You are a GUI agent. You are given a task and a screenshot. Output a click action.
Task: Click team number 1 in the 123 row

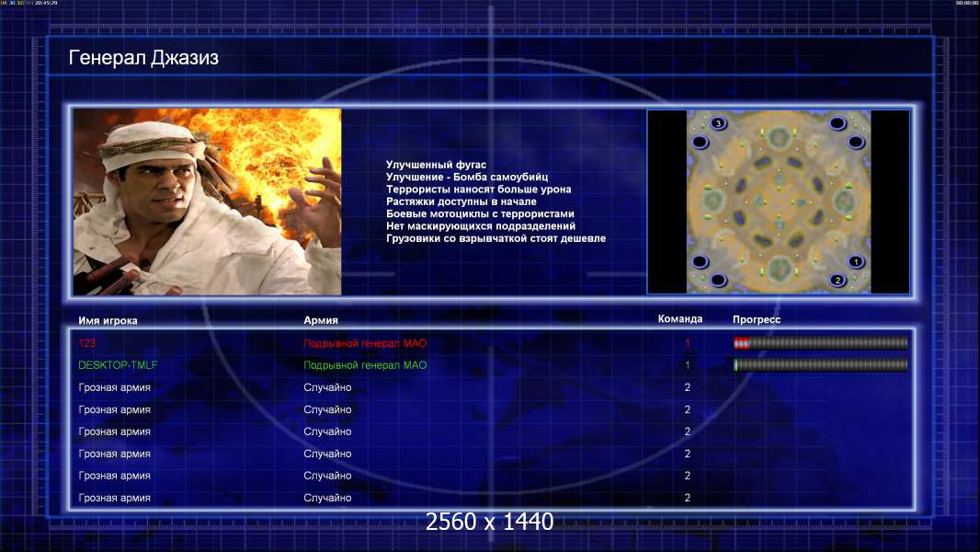(687, 343)
